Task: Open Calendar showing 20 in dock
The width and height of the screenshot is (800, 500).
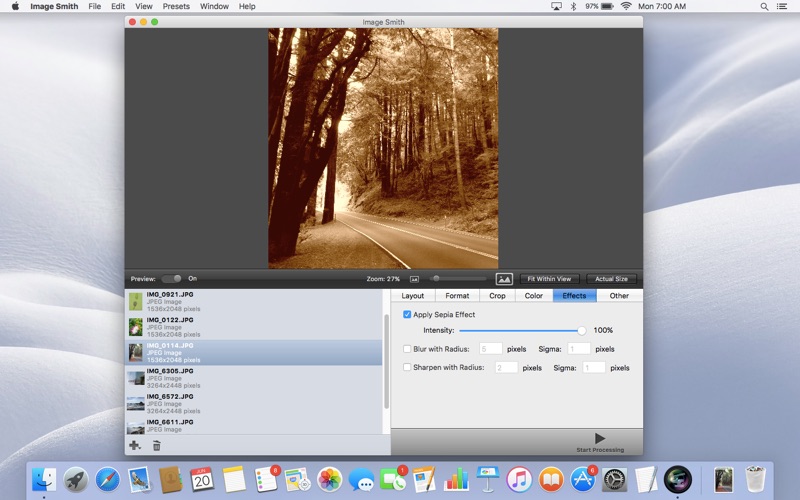Action: point(202,480)
